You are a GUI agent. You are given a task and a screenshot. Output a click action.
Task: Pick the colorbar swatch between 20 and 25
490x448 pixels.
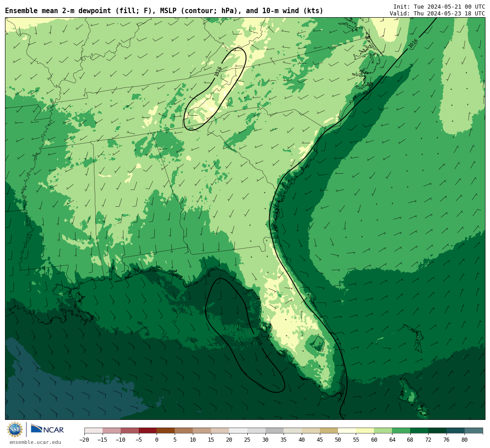tap(239, 431)
